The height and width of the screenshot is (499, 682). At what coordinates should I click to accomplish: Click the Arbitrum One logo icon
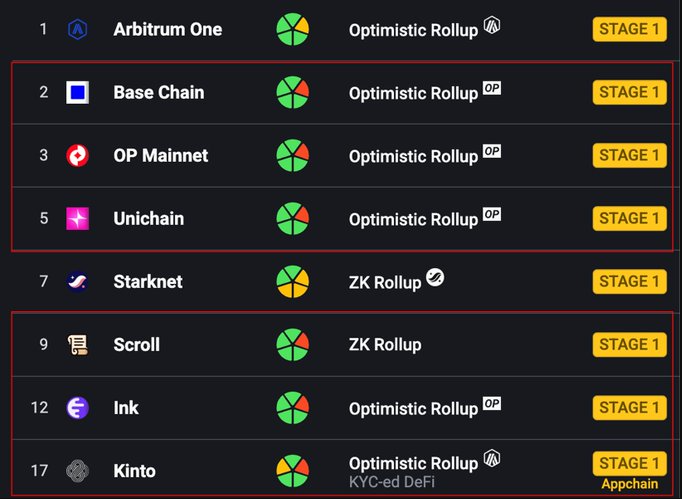77,29
